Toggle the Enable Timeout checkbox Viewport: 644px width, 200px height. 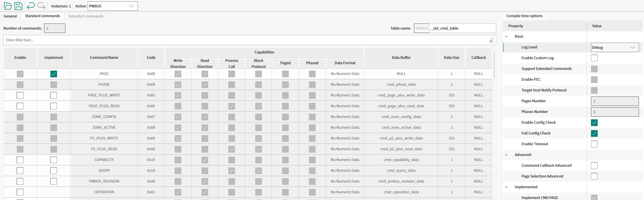(594, 144)
